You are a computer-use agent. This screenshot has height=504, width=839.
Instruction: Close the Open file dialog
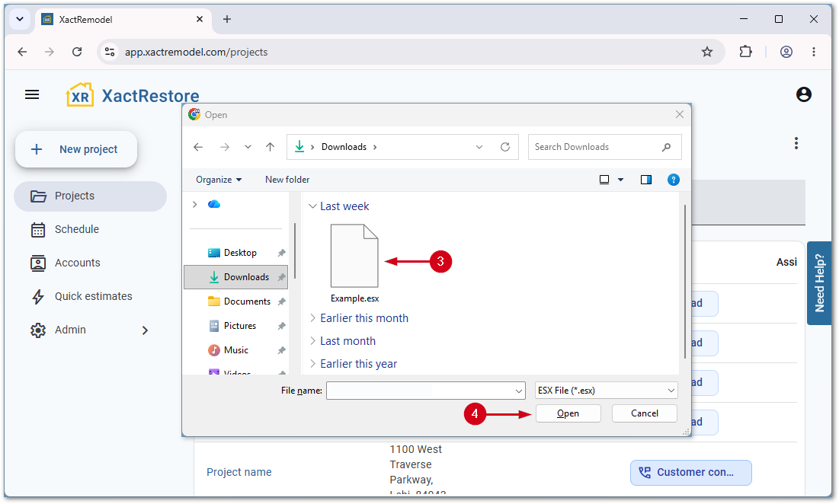click(x=680, y=114)
